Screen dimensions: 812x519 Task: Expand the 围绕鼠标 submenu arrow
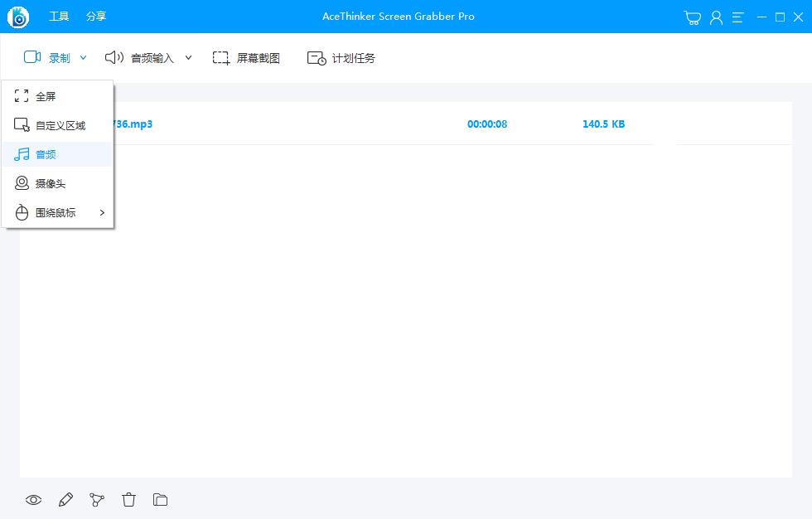pyautogui.click(x=102, y=213)
